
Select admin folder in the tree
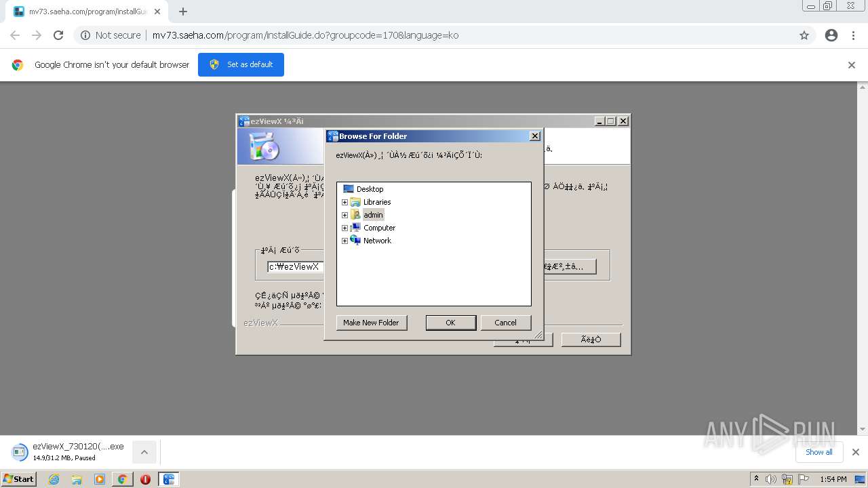(373, 215)
